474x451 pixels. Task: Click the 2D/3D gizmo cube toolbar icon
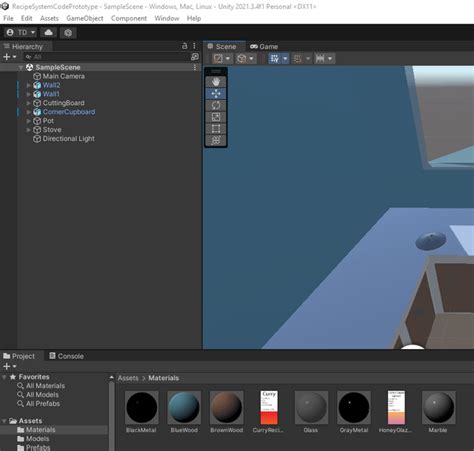tap(242, 59)
